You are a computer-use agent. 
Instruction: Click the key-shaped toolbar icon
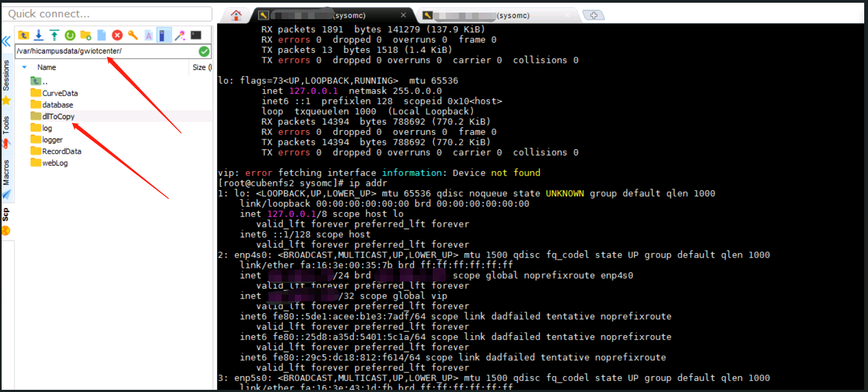133,36
